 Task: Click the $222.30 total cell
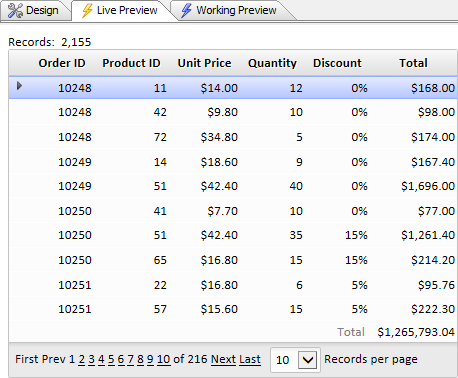[433, 309]
